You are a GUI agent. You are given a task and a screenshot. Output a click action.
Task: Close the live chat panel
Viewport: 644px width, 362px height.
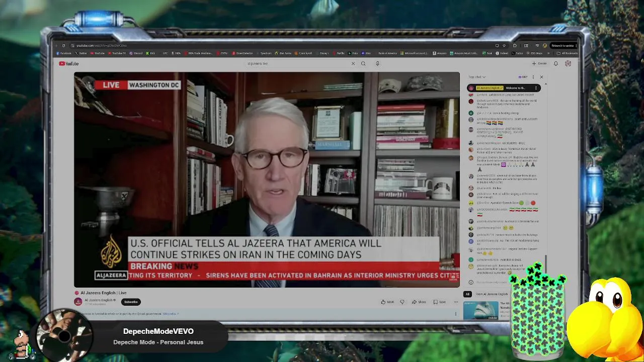click(x=541, y=77)
